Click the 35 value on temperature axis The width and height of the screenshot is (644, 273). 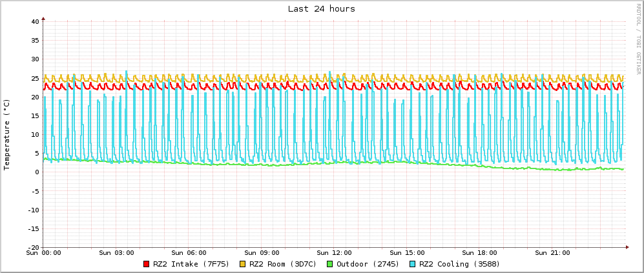pyautogui.click(x=35, y=40)
